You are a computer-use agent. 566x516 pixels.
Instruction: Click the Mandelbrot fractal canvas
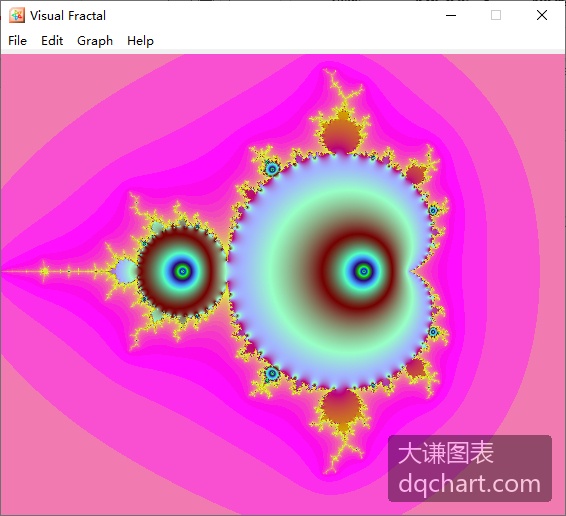click(283, 285)
